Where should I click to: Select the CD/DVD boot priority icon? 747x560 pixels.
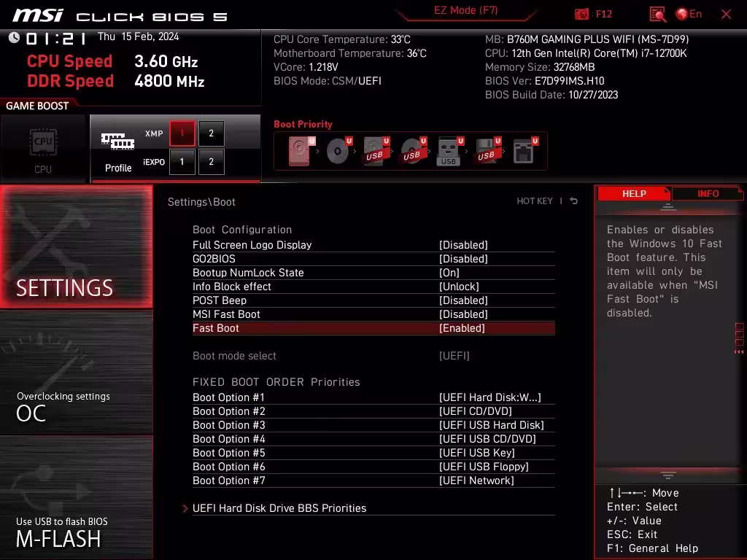338,150
